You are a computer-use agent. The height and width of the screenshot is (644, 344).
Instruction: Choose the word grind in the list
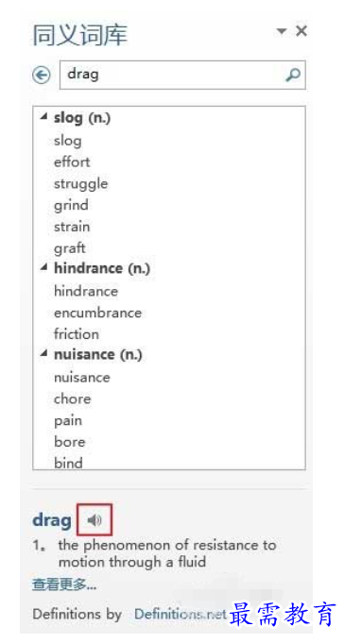(71, 205)
